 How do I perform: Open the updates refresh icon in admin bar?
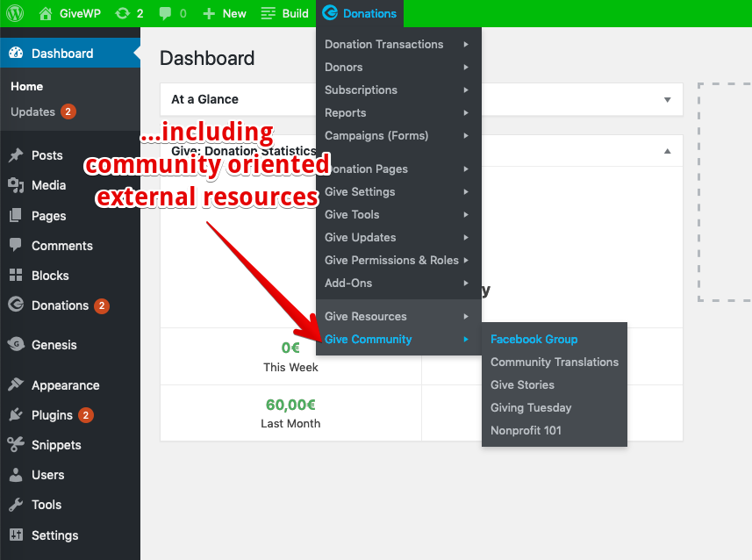click(x=123, y=13)
